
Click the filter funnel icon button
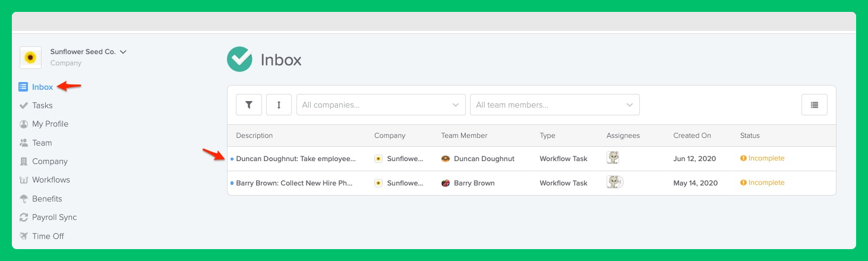249,105
